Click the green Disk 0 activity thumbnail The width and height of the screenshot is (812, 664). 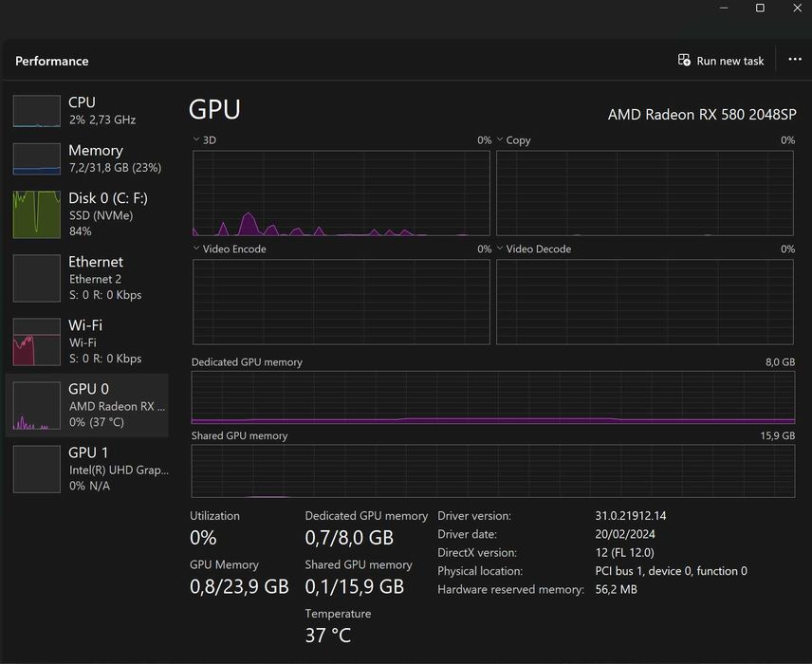pos(36,214)
